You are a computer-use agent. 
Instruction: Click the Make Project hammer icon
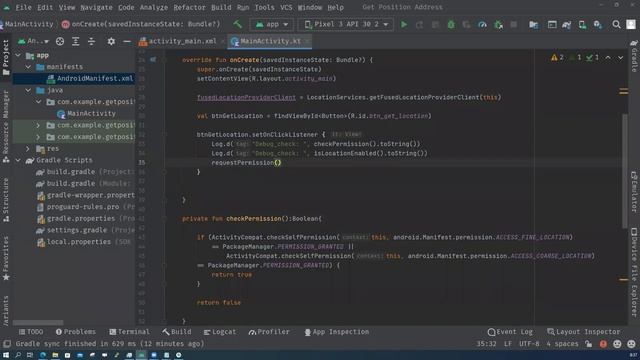[x=238, y=24]
